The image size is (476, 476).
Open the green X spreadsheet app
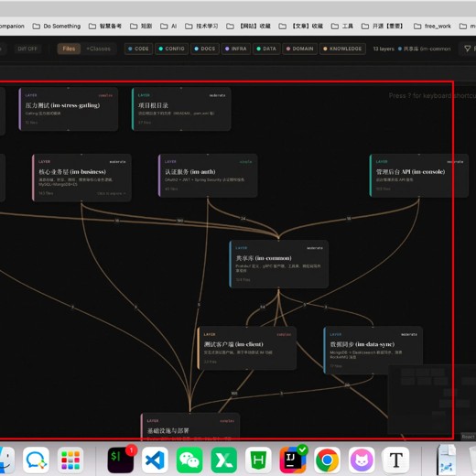point(224,460)
